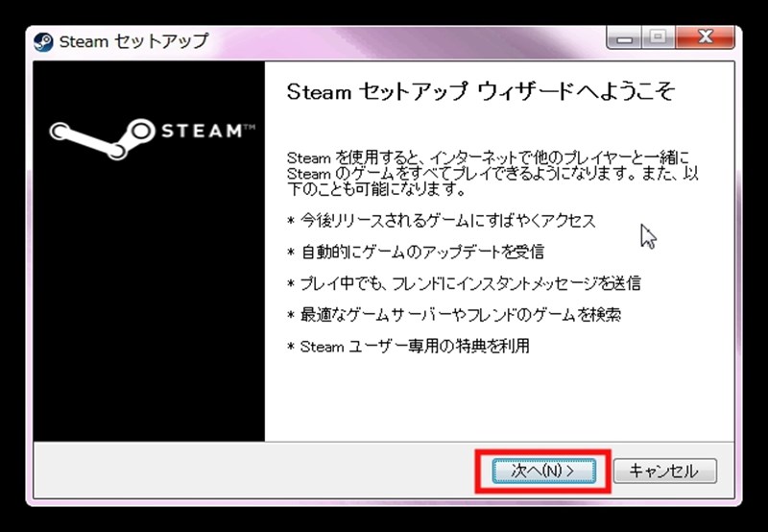Click the text 今後リリースされるゲームにすばやくアクセス

(447, 221)
